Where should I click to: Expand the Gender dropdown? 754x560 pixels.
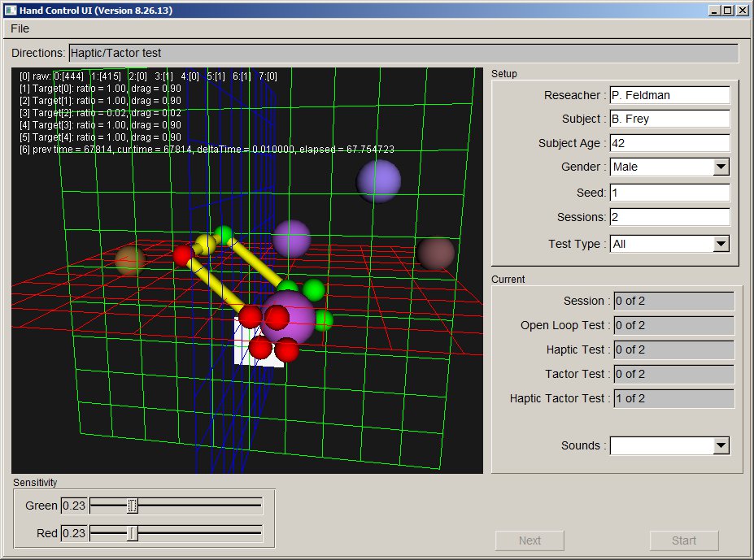pyautogui.click(x=720, y=167)
